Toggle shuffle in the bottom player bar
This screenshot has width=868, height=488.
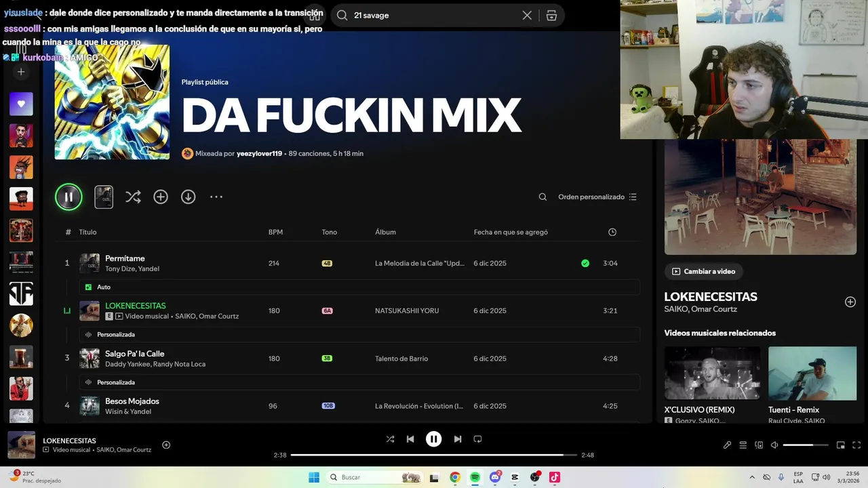390,439
